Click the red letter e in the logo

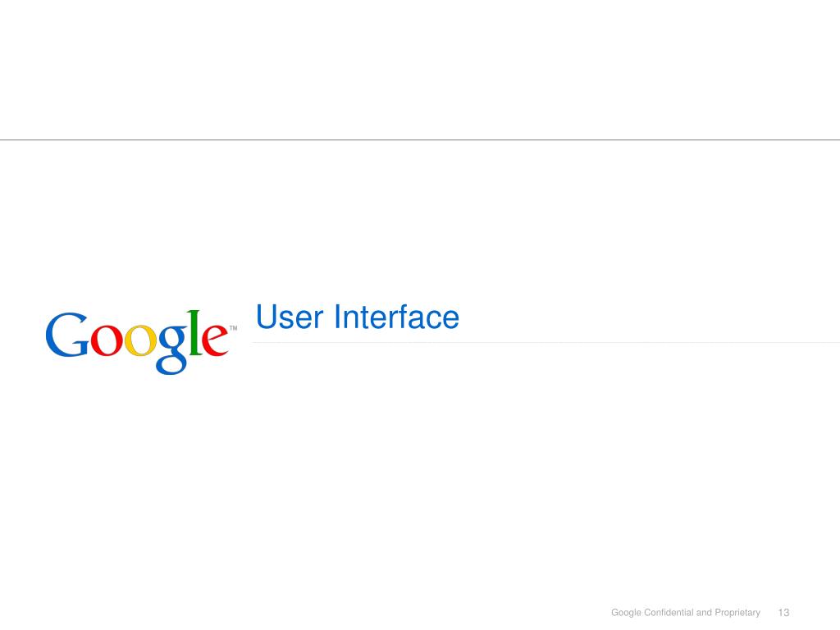tap(216, 340)
